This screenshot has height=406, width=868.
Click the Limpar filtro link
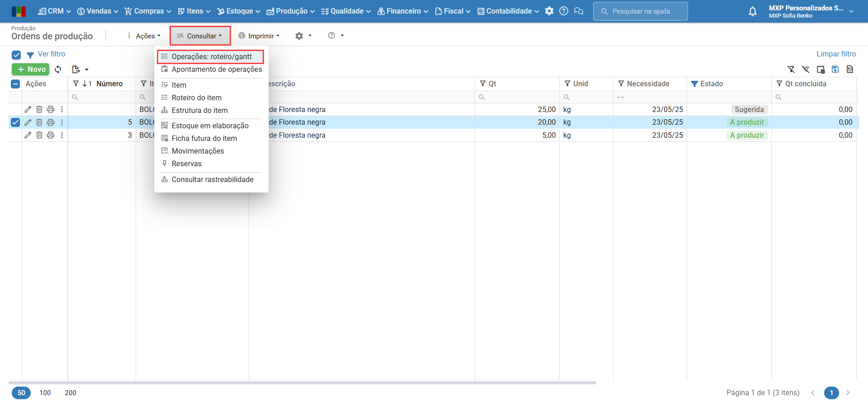836,54
